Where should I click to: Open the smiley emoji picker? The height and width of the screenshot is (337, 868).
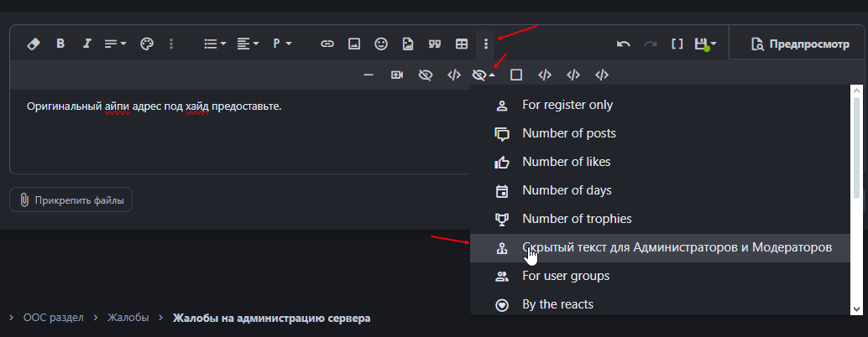click(381, 44)
